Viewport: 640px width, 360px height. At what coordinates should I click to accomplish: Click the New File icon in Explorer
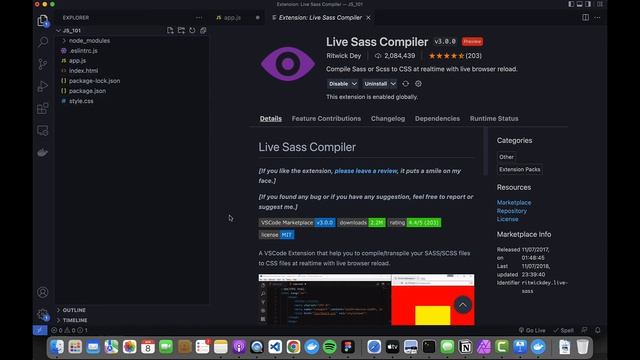[x=170, y=31]
